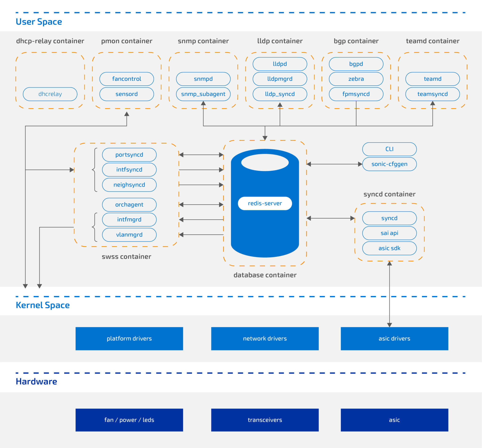Select the intfsyncd box
Viewport: 482px width, 448px height.
coord(129,170)
